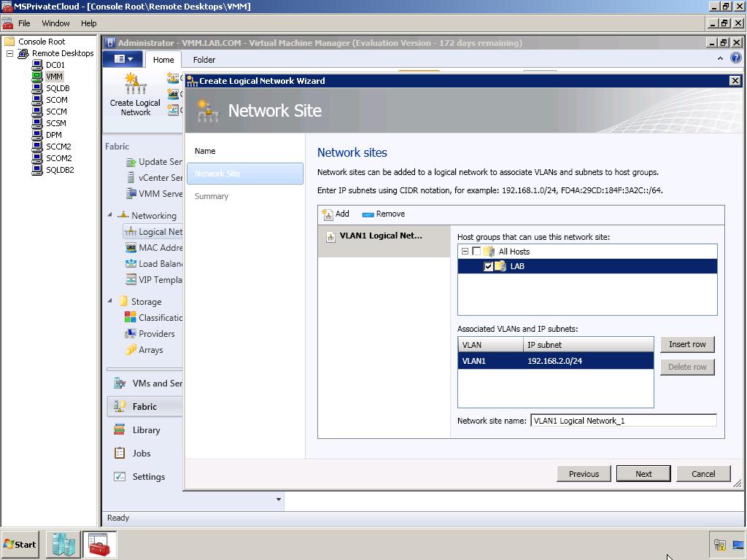Image resolution: width=747 pixels, height=560 pixels.
Task: Select Console Root folder
Action: pyautogui.click(x=41, y=42)
